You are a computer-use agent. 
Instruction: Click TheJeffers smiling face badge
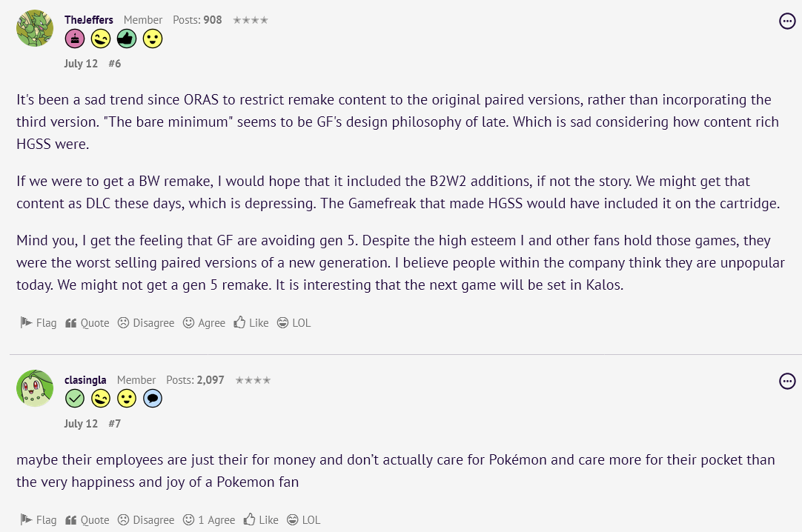point(153,39)
